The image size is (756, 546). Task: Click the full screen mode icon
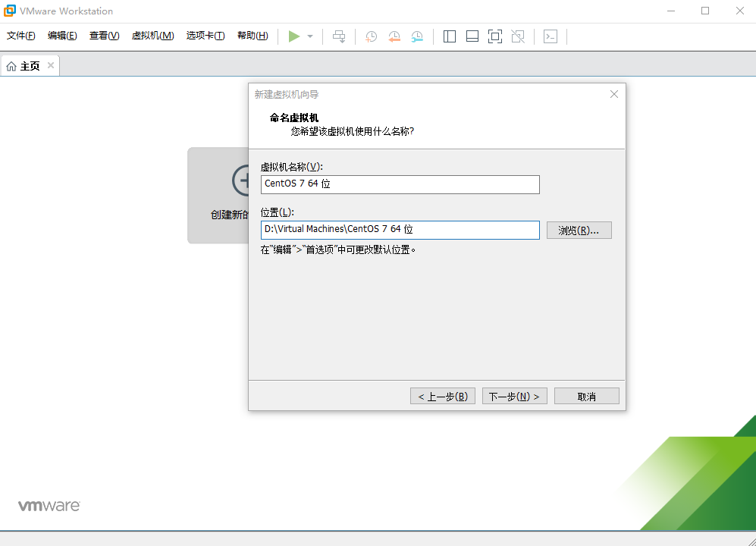495,36
